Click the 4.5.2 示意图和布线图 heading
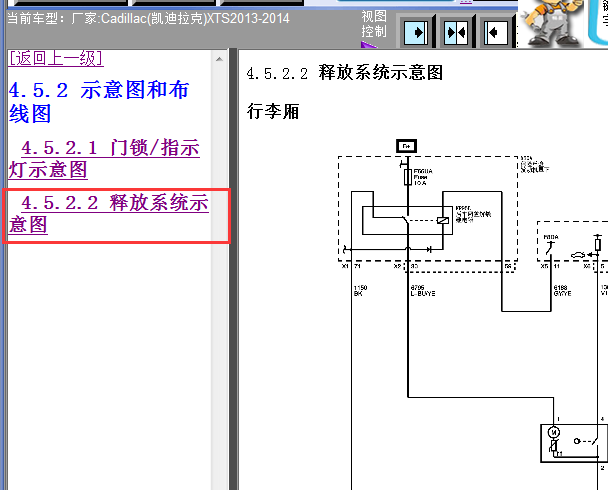This screenshot has width=608, height=490. [98, 102]
